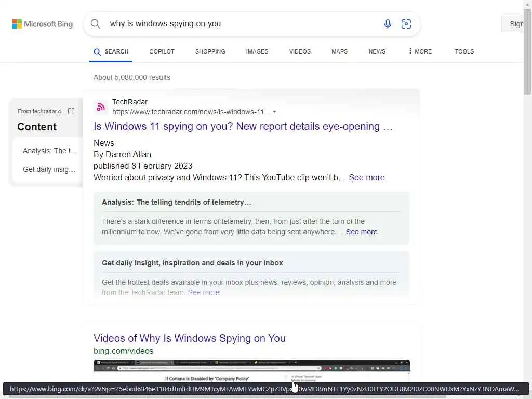
Task: Open the SEARCH tab
Action: pos(111,51)
